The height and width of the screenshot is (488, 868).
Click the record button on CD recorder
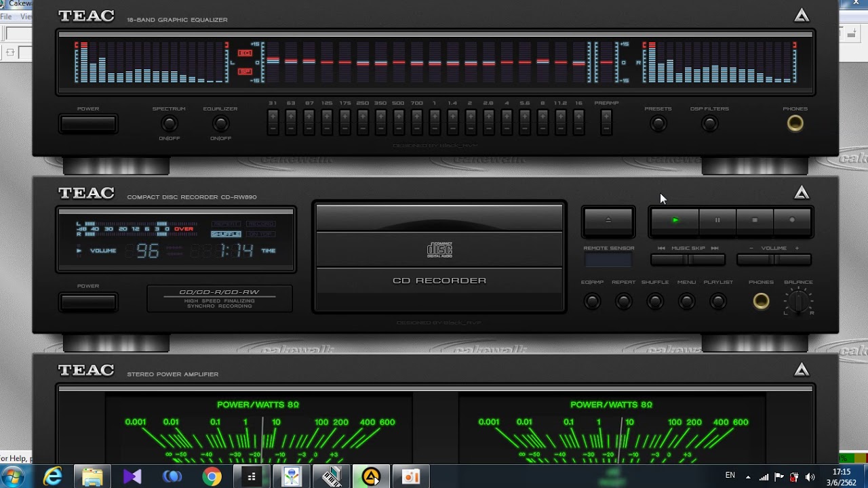pos(792,220)
